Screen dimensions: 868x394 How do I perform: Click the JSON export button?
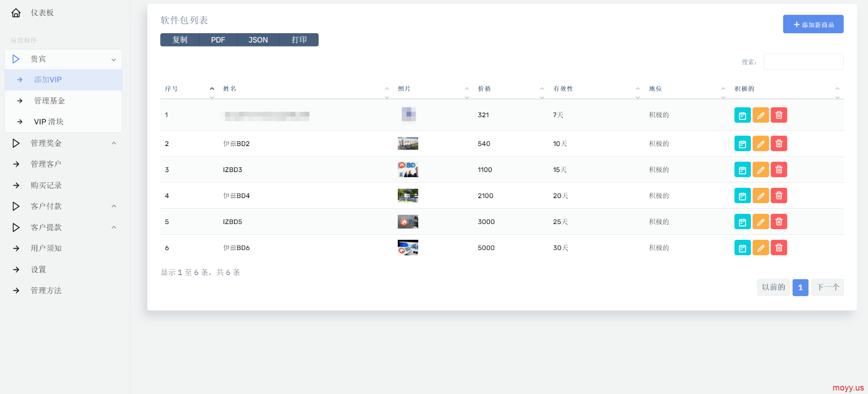click(258, 40)
